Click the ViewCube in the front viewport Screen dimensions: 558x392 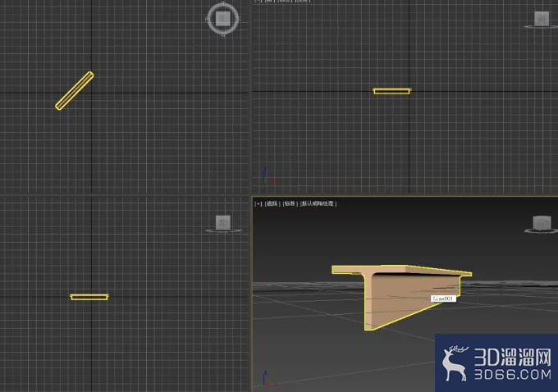click(542, 19)
